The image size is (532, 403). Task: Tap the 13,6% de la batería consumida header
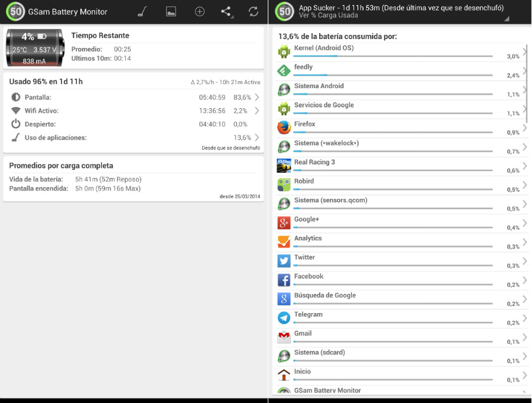point(338,36)
